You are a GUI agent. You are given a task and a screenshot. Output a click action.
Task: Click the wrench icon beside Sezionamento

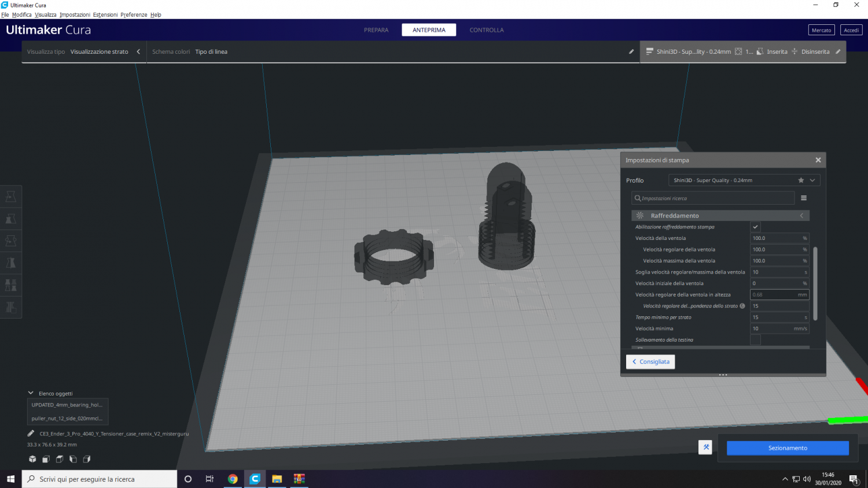pos(705,448)
